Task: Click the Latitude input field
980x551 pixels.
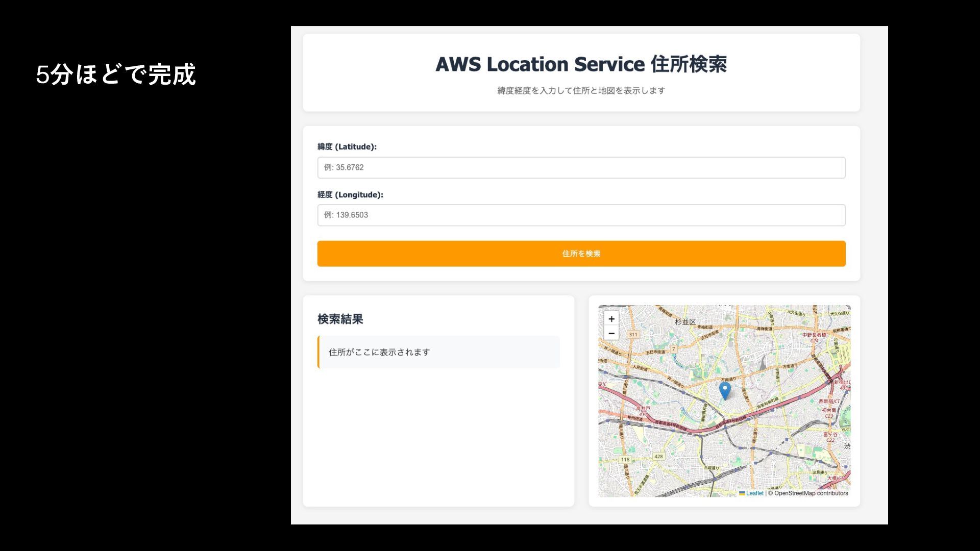Action: coord(581,167)
